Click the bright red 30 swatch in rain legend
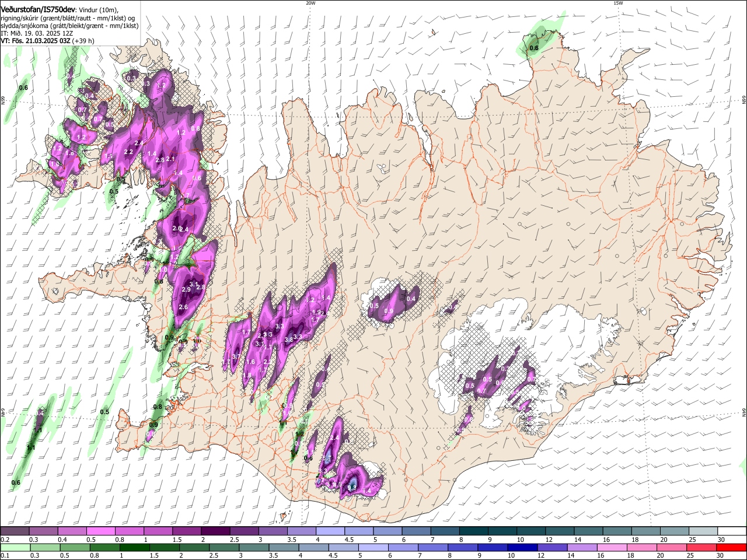747x560 pixels. (x=731, y=548)
